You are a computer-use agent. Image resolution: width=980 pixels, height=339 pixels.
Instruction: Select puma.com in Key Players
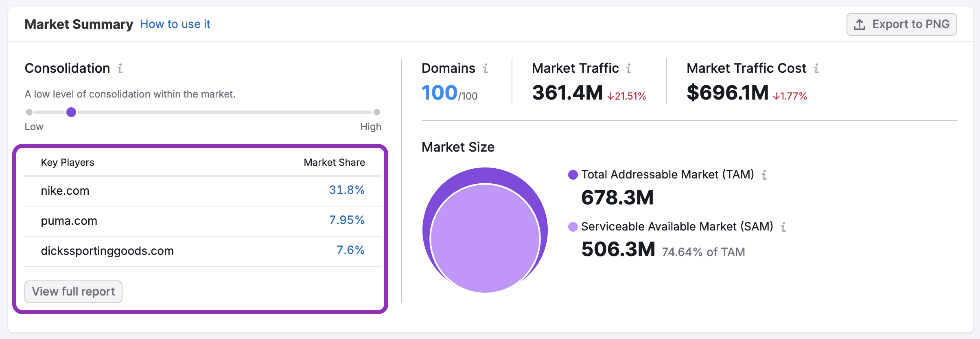tap(69, 221)
